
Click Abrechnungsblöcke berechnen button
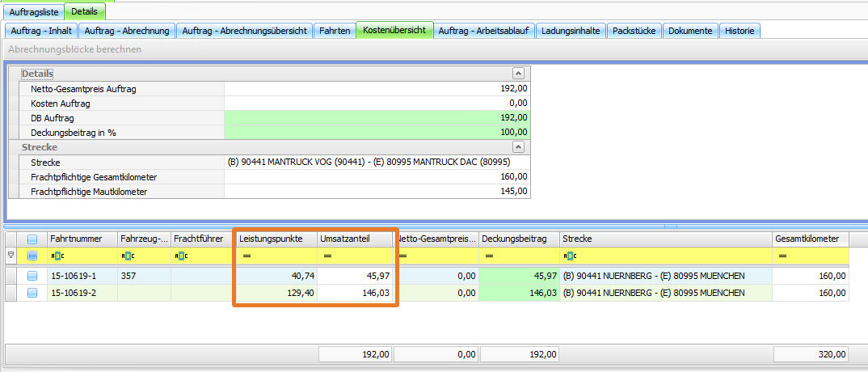[74, 49]
